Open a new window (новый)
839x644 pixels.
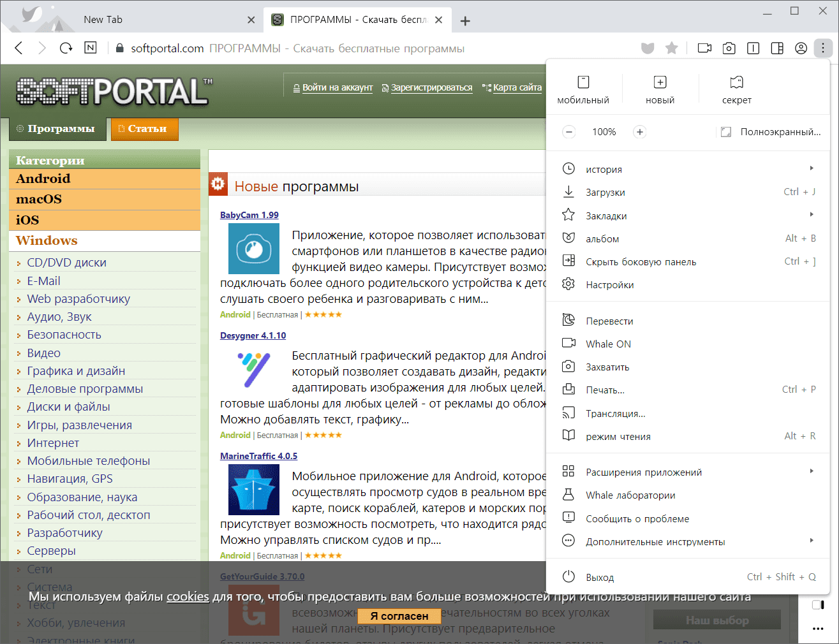tap(660, 89)
